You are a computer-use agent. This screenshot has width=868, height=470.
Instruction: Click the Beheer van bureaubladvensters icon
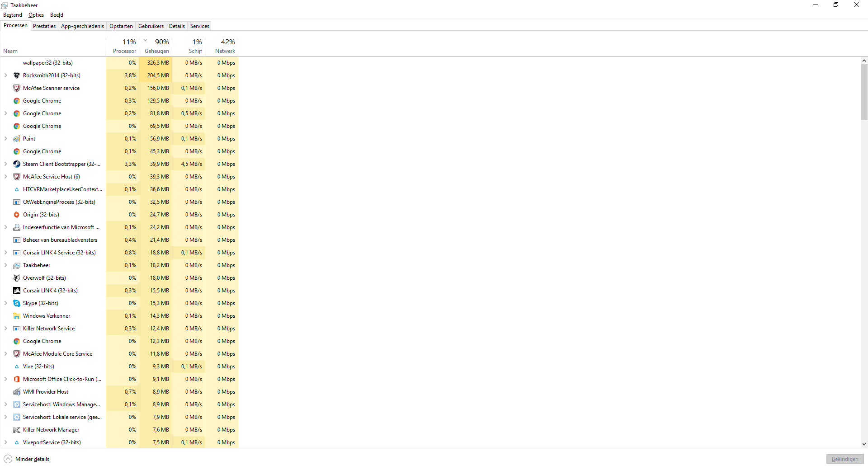click(17, 240)
